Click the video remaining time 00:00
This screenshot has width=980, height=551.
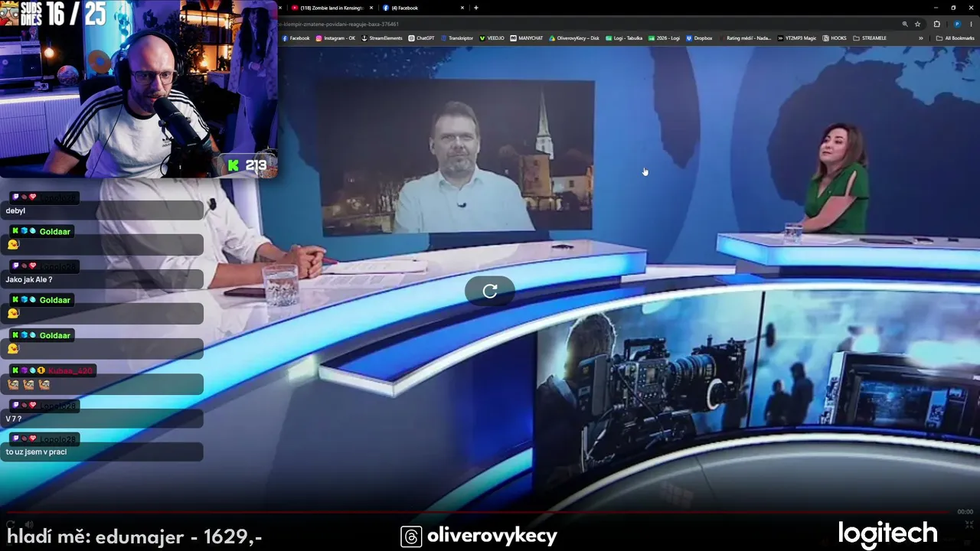point(965,512)
